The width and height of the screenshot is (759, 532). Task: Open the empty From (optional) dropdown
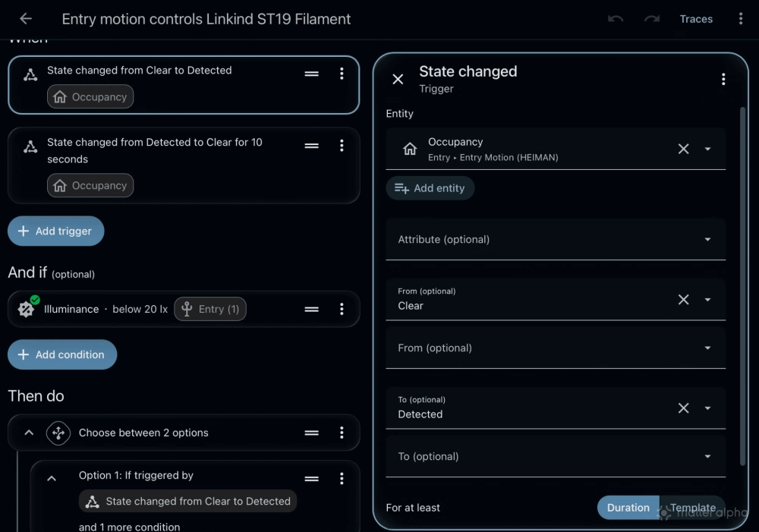(x=556, y=348)
